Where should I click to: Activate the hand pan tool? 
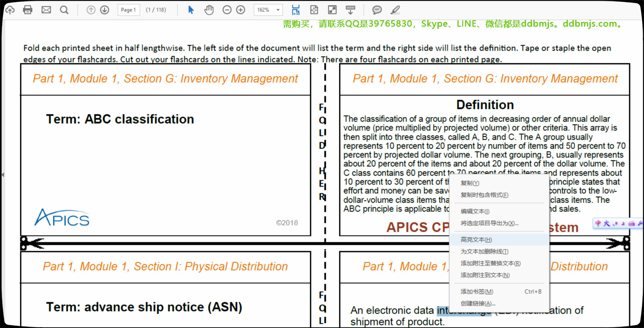tap(209, 10)
